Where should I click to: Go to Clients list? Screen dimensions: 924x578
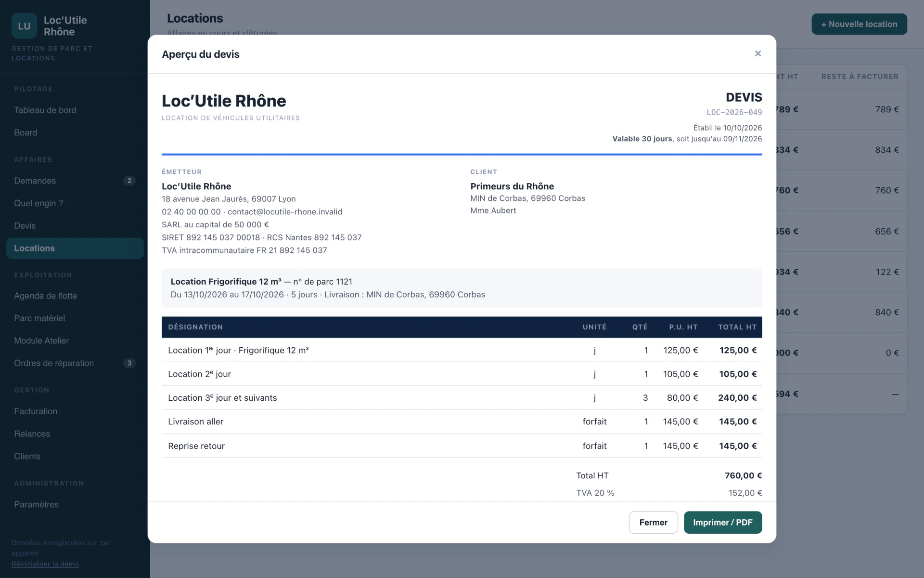75,456
